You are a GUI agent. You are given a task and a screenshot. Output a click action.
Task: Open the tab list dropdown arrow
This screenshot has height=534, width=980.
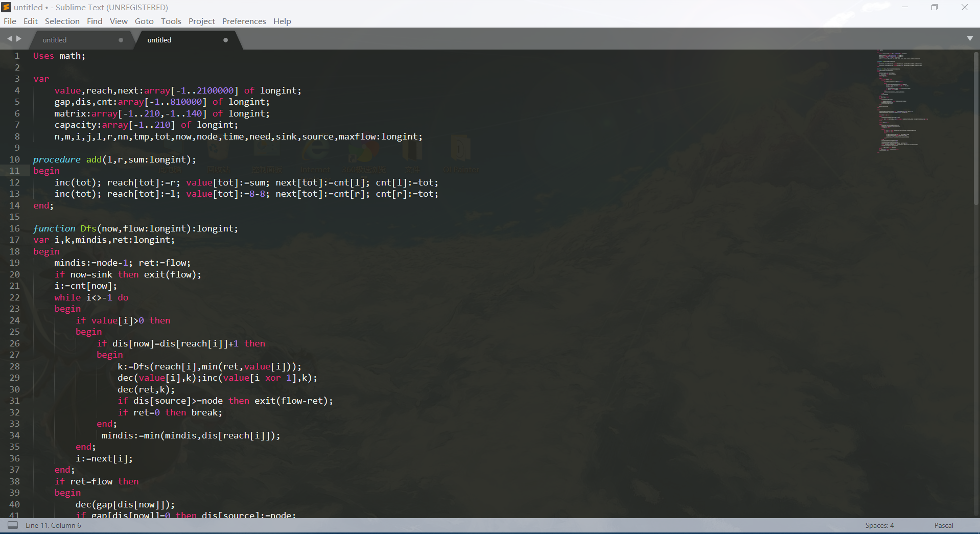(x=970, y=39)
